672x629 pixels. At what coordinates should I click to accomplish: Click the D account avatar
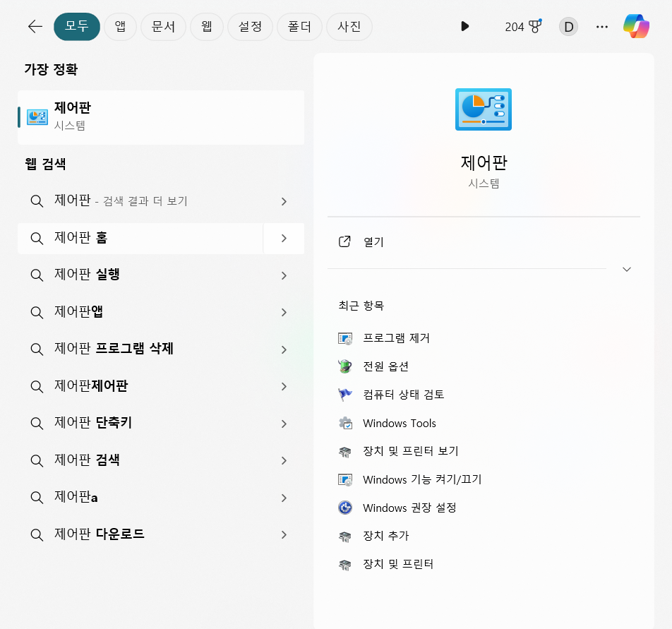(568, 26)
